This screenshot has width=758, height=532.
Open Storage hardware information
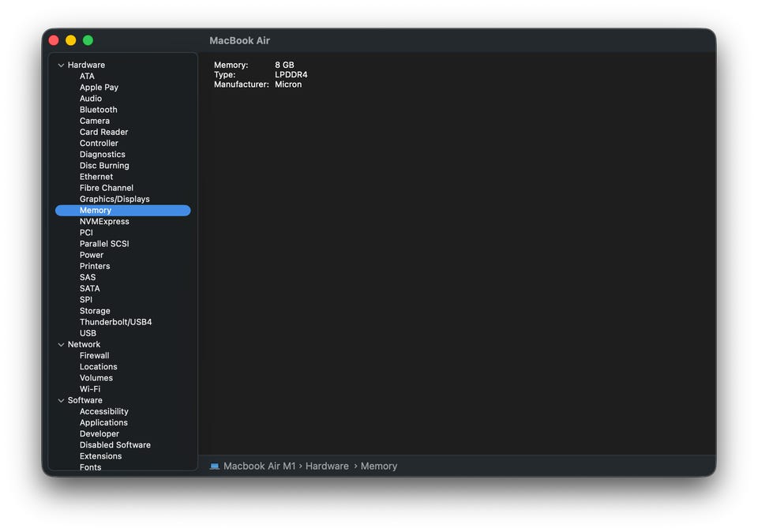click(x=95, y=311)
